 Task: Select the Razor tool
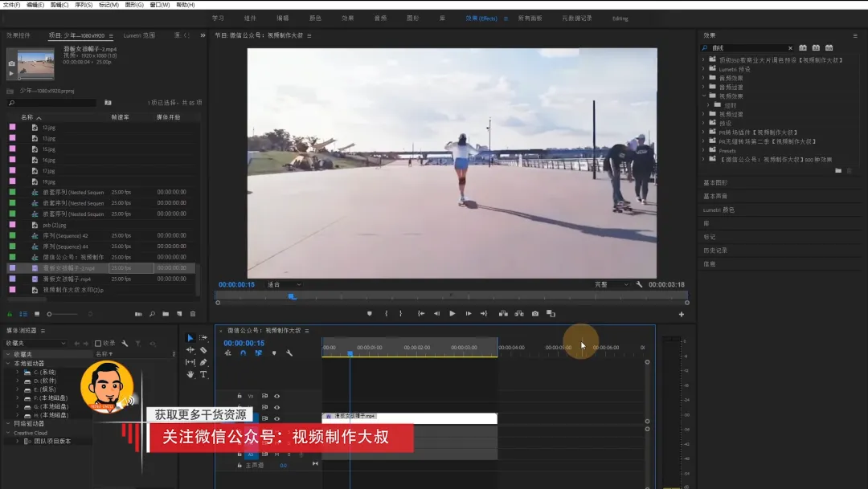(x=203, y=350)
